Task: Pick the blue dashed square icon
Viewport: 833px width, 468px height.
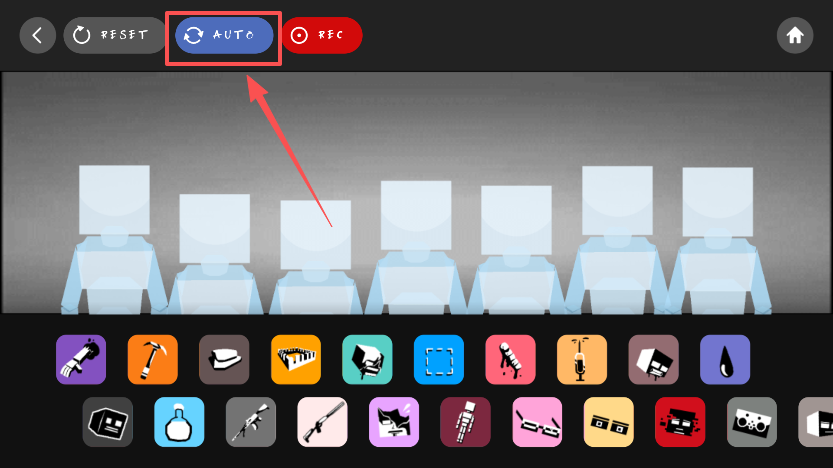Action: click(439, 360)
